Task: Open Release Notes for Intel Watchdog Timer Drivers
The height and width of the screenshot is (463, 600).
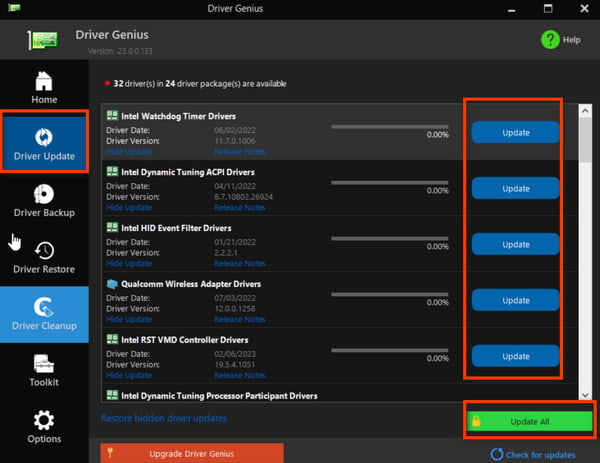Action: (240, 152)
